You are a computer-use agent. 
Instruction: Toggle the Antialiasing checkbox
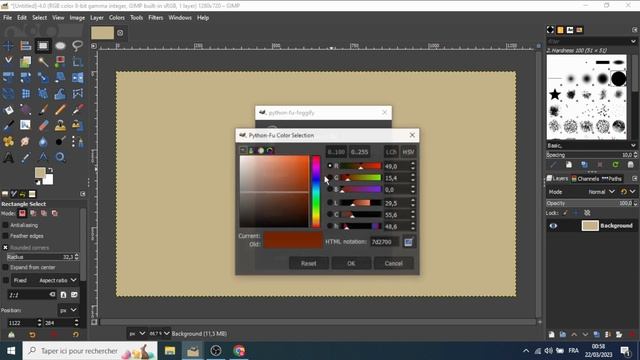(5, 225)
